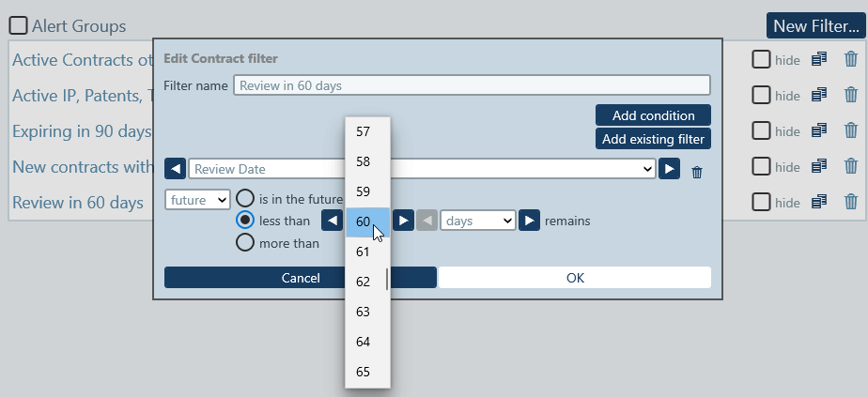
Task: Delete the Expiring in 90 days filter
Action: point(851,130)
